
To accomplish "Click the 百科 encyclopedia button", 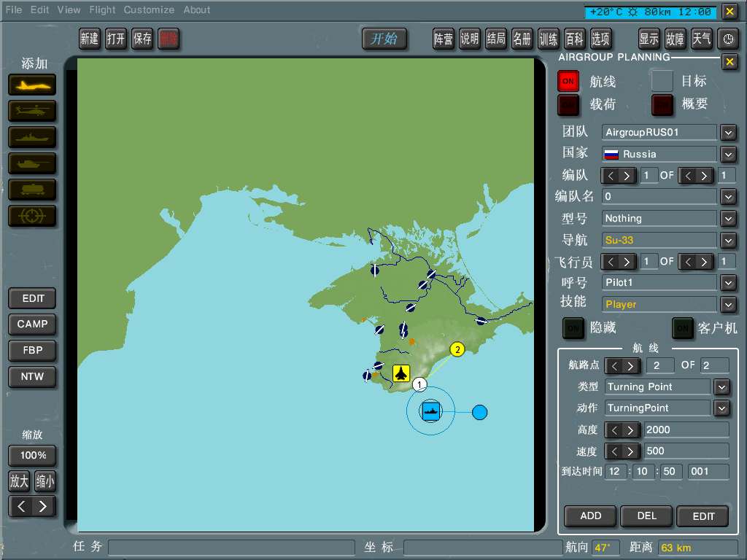I will (x=575, y=39).
